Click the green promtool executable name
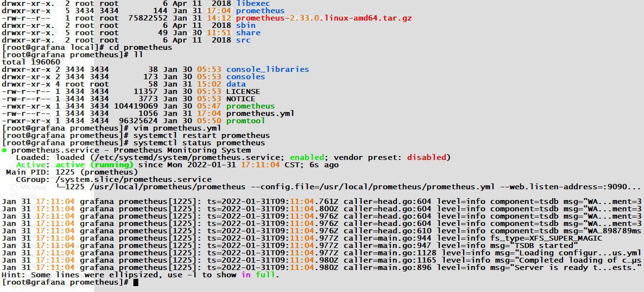644x292 pixels. point(246,121)
